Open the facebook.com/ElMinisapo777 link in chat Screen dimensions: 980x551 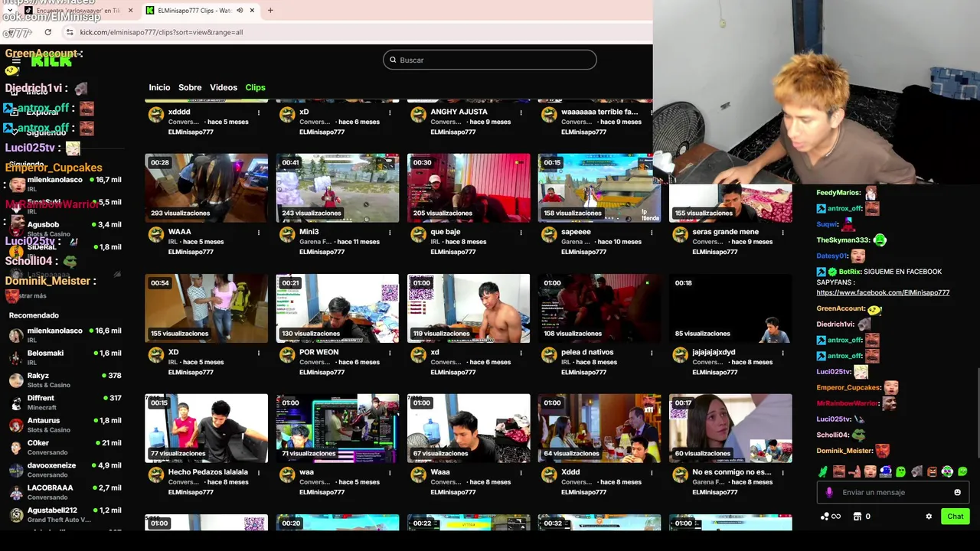883,292
